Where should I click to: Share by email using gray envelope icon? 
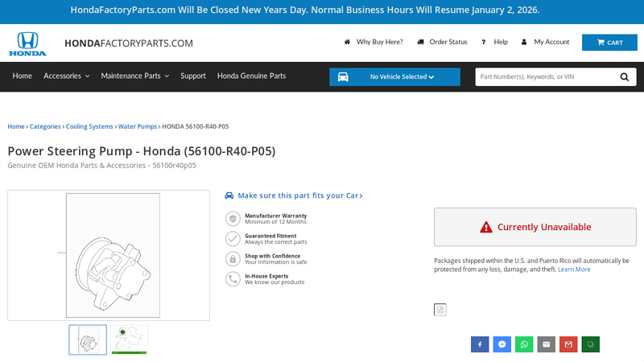547,344
